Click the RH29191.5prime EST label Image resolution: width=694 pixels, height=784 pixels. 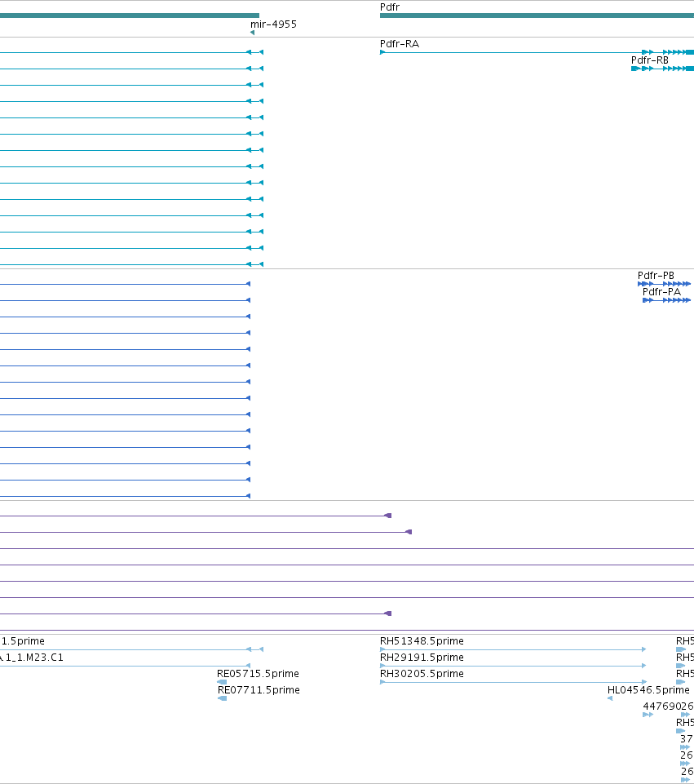[x=422, y=657]
